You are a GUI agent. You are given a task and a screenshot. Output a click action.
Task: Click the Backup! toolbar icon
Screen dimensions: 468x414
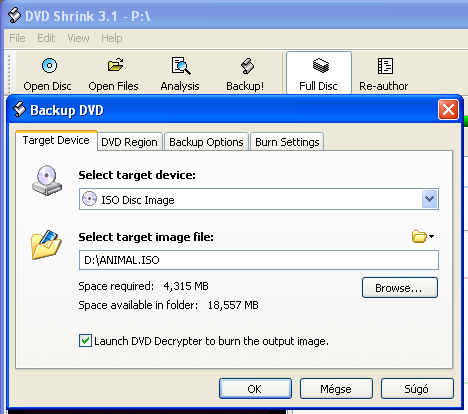(x=247, y=66)
